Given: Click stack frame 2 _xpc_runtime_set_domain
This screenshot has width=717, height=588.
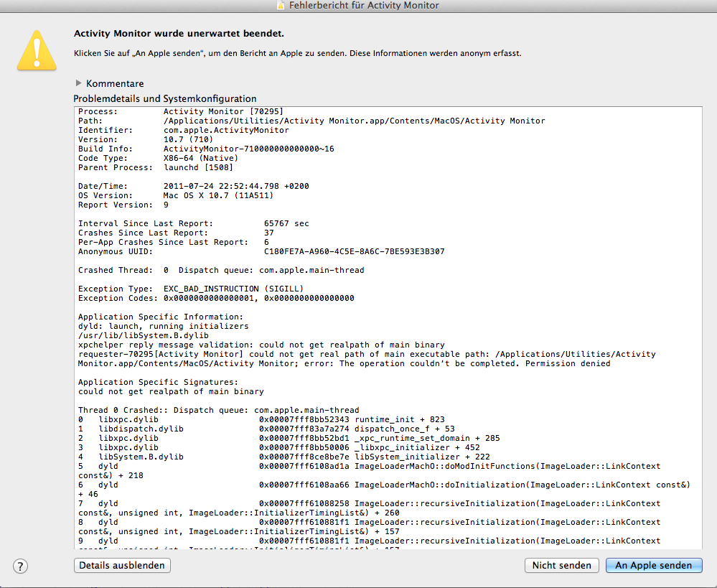Looking at the screenshot, I should click(289, 439).
